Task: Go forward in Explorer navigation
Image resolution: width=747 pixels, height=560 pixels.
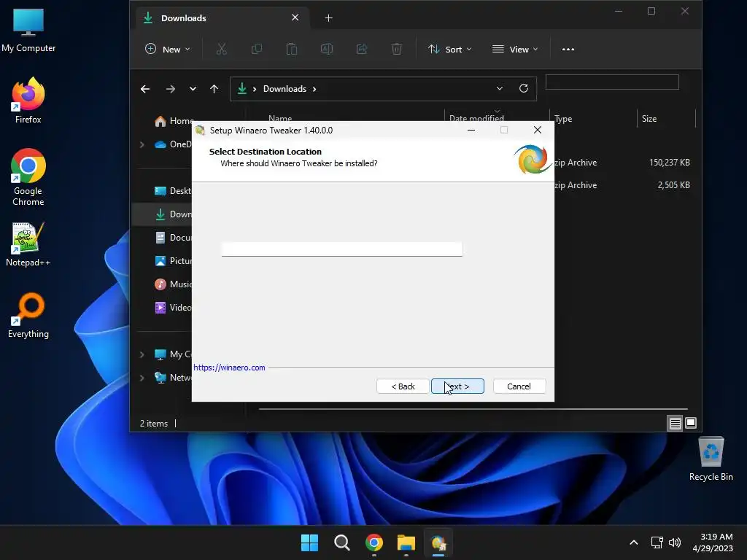Action: [171, 89]
